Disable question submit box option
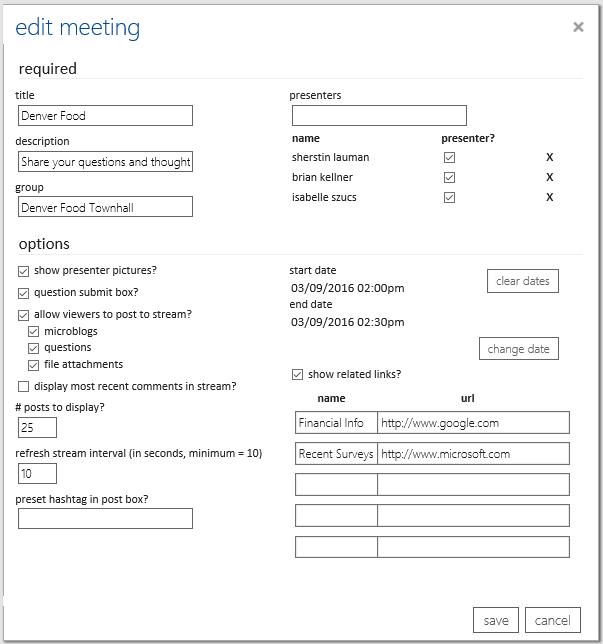603x644 pixels. (24, 293)
